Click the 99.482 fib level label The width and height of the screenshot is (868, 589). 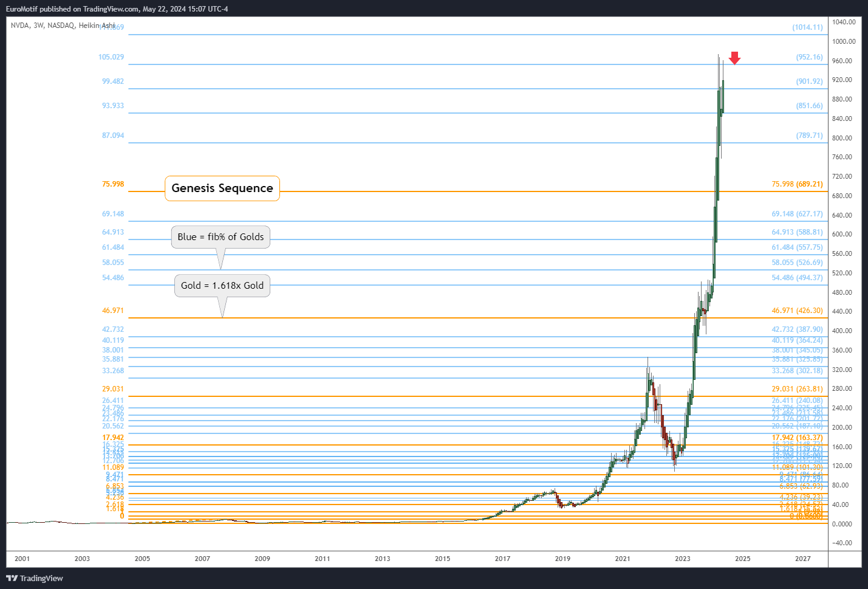[x=113, y=81]
